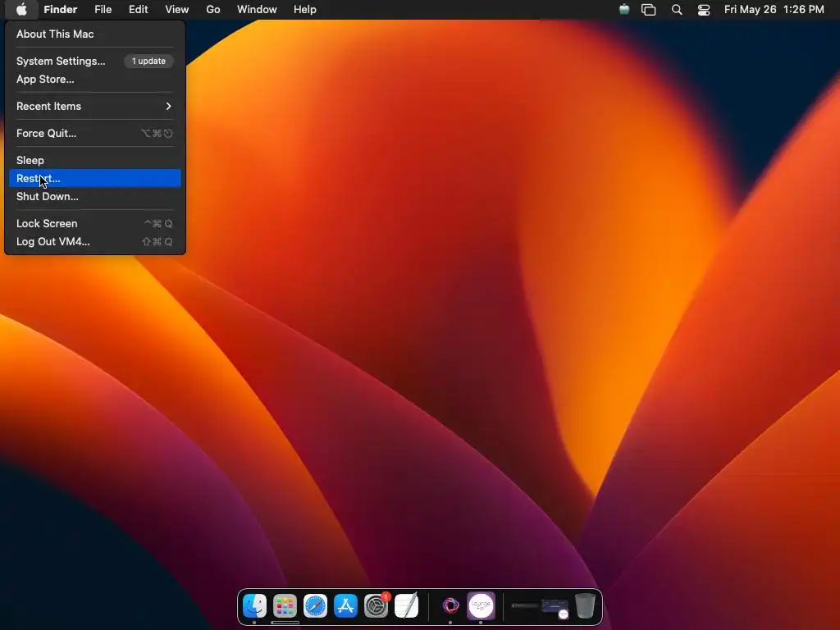Open the Help menu
Screen dimensions: 840x630
[305, 10]
